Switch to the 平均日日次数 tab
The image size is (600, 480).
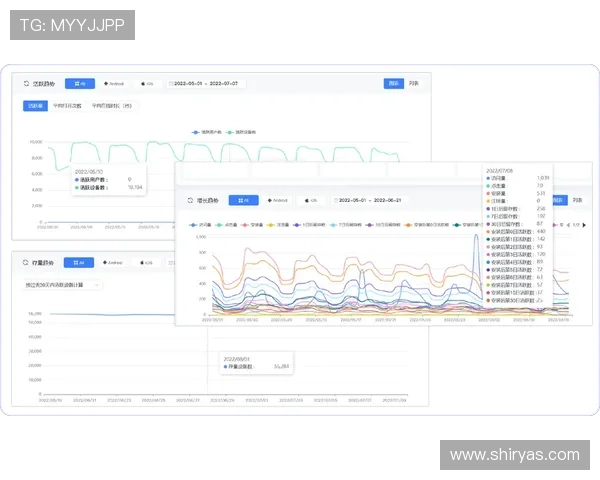tap(66, 104)
